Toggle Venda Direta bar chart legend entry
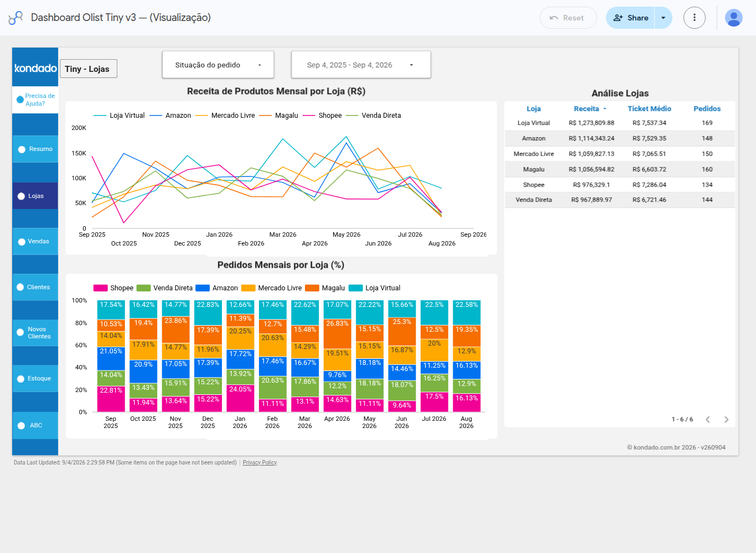 pyautogui.click(x=164, y=288)
